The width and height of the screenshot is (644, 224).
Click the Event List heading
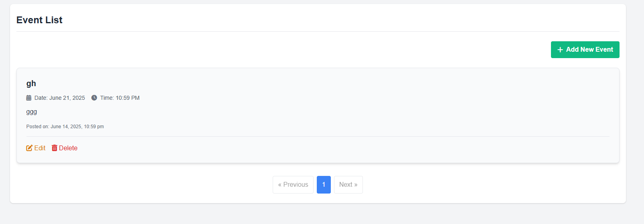[x=39, y=20]
